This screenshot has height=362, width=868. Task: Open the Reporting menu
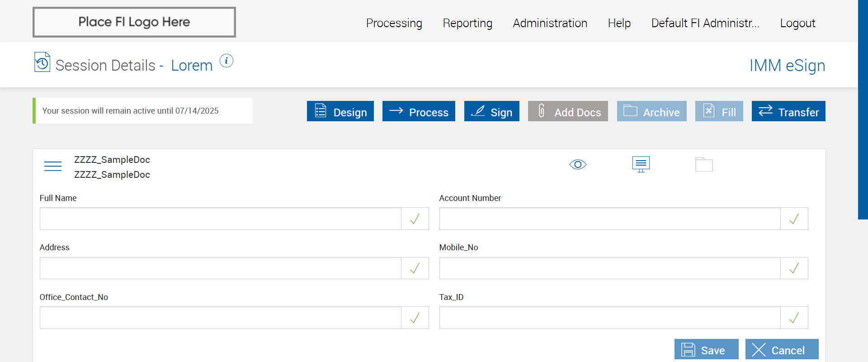point(467,23)
